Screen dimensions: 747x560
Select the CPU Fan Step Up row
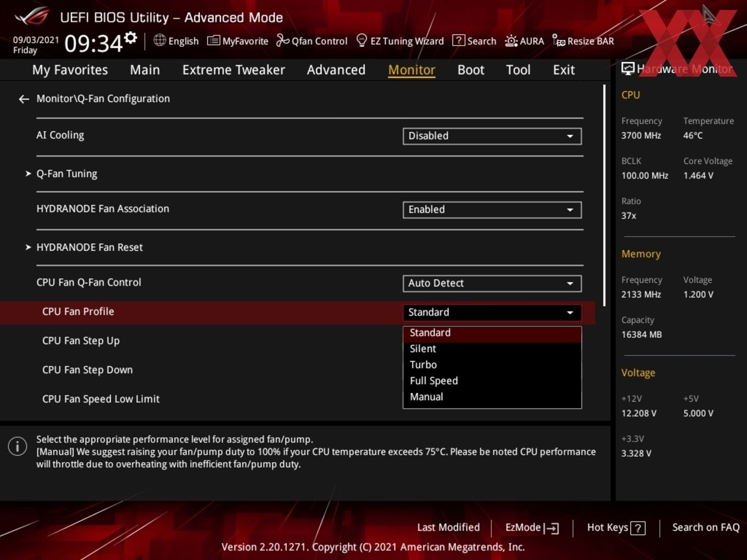[x=297, y=341]
